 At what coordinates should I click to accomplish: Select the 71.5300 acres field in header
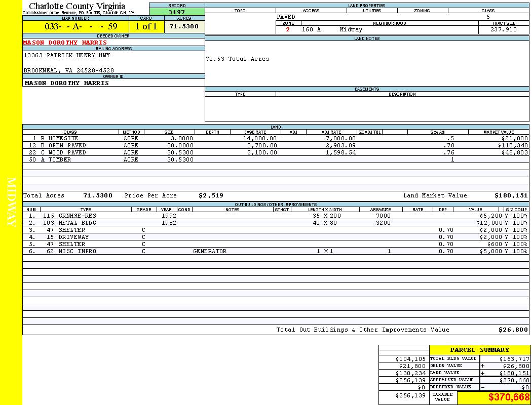[x=184, y=26]
